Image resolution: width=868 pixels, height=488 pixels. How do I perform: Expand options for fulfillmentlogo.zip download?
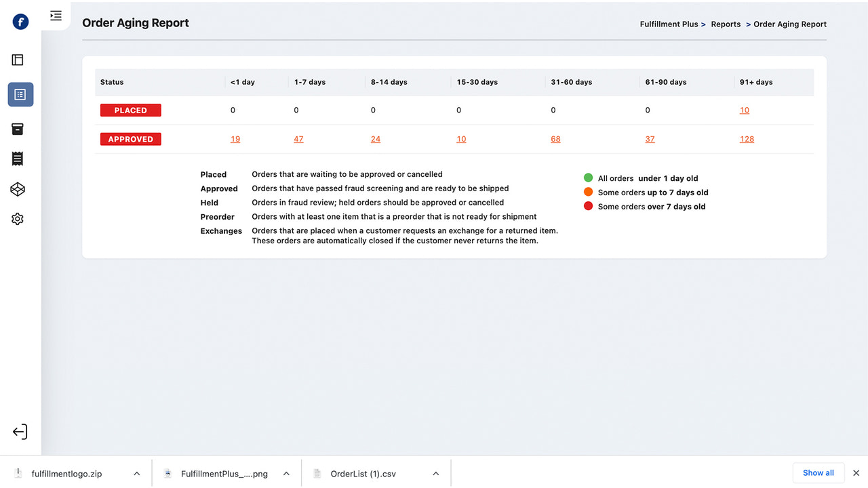point(137,474)
